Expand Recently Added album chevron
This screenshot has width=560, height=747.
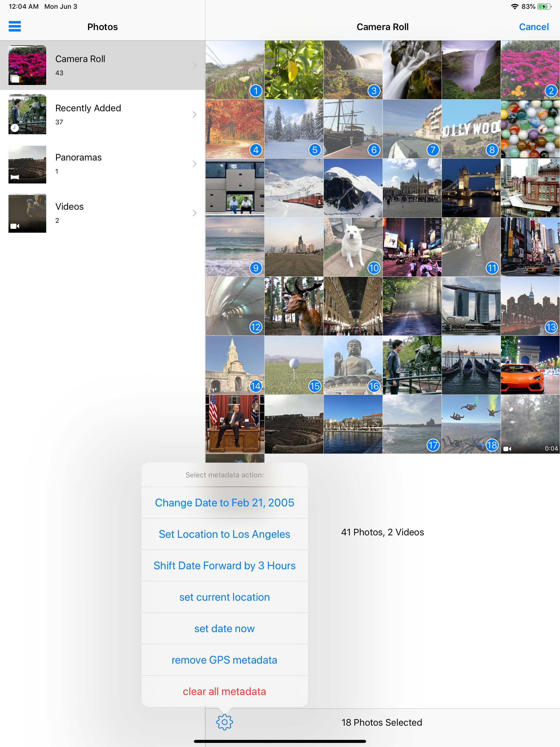click(194, 115)
